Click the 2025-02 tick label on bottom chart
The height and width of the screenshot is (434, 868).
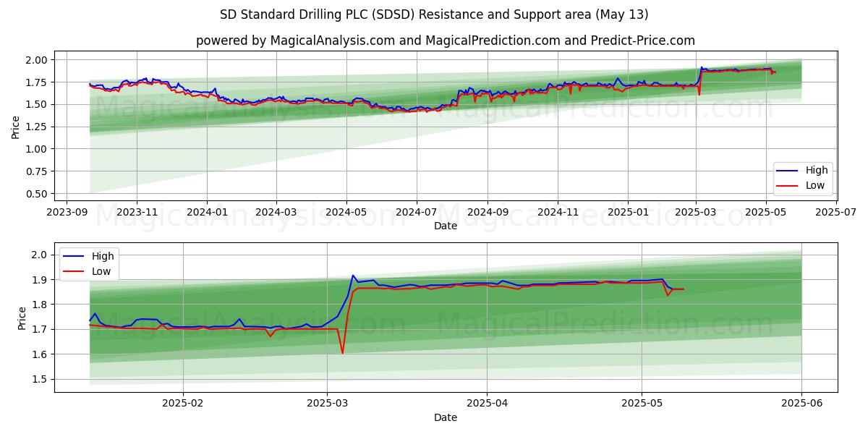pos(183,404)
